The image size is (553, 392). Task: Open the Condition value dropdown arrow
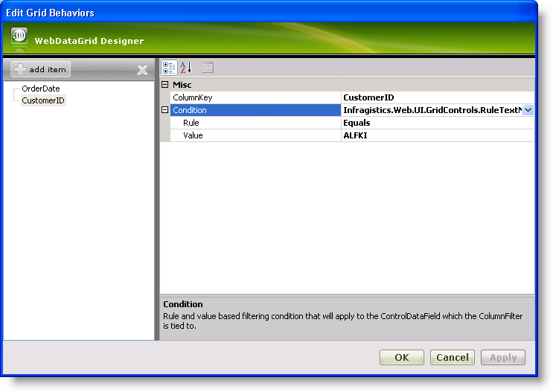click(528, 110)
